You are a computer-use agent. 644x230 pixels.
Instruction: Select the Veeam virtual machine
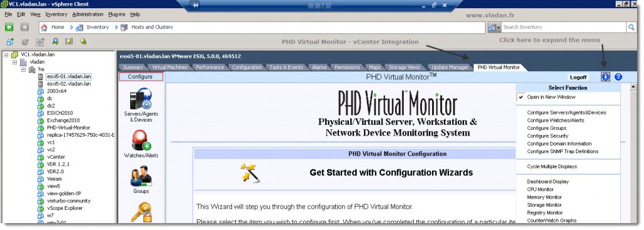tap(54, 179)
